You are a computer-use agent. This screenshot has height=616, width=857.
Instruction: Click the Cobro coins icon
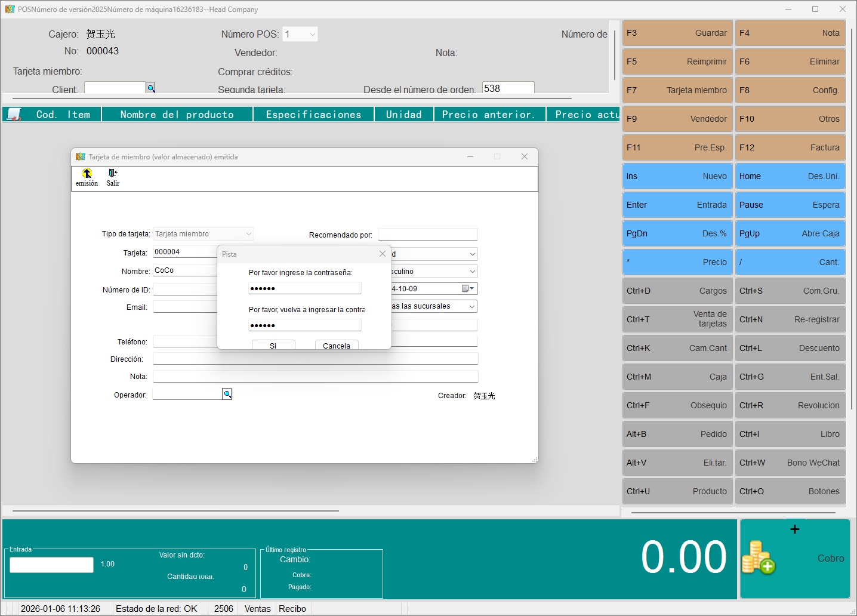tap(758, 558)
